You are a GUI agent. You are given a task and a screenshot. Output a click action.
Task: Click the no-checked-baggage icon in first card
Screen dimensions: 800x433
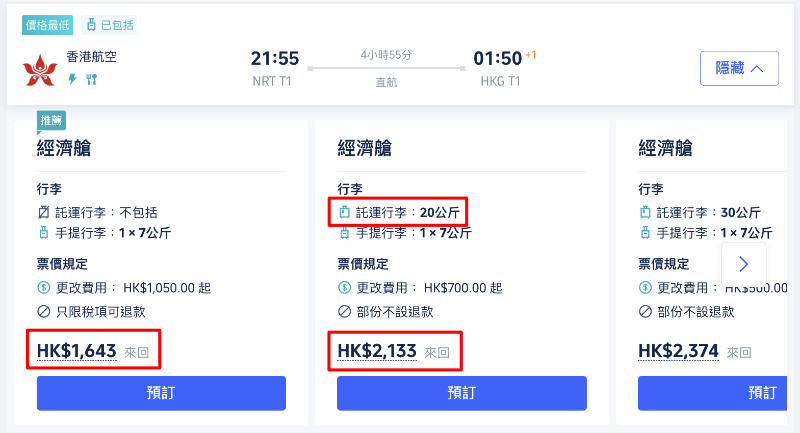click(x=44, y=212)
